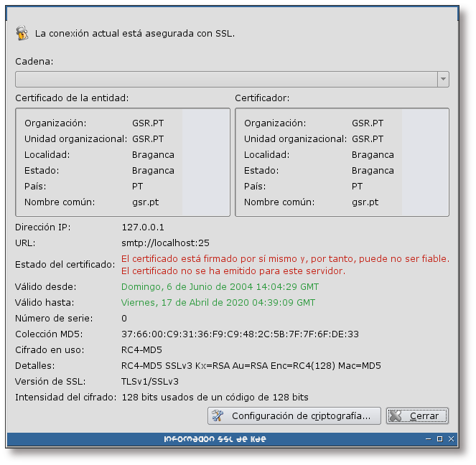Open the Cadena dropdown arrow

pos(443,79)
